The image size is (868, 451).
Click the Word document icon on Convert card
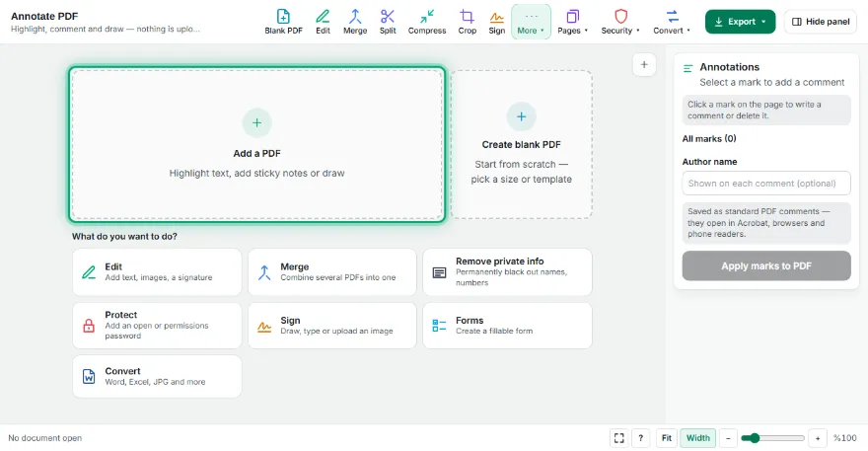(89, 376)
